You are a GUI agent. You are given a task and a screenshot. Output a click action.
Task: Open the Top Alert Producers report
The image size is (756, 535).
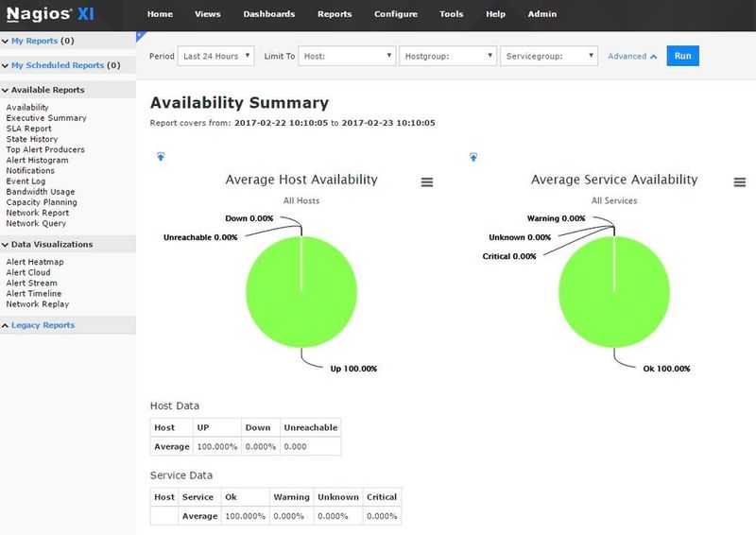45,149
